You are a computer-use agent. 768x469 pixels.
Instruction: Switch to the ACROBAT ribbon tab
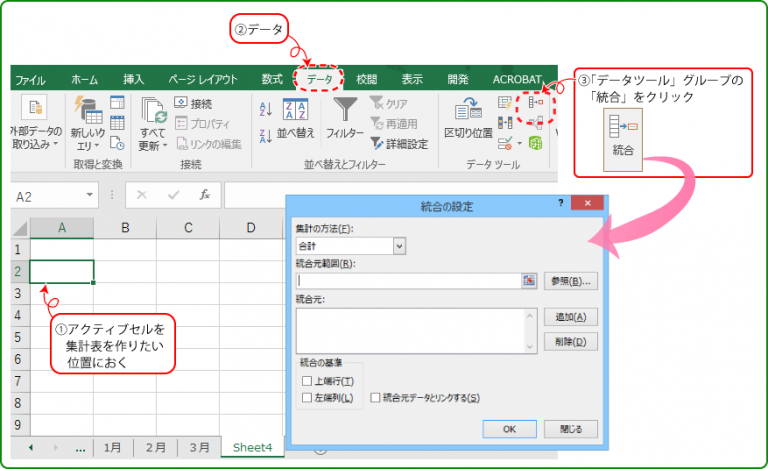tap(517, 79)
